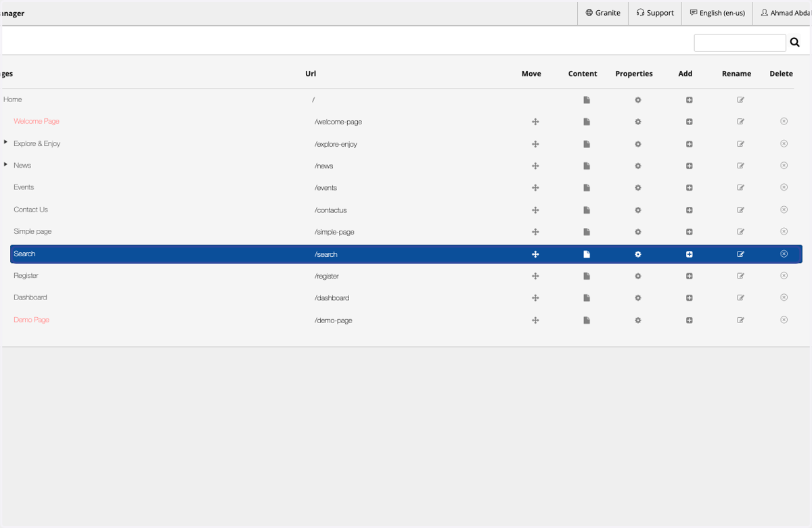The height and width of the screenshot is (528, 812).
Task: Click move icon for Register row
Action: [x=535, y=276]
